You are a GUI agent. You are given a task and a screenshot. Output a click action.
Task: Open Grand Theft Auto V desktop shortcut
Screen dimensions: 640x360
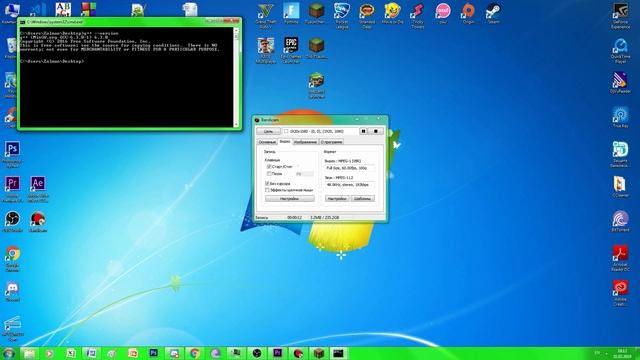266,16
